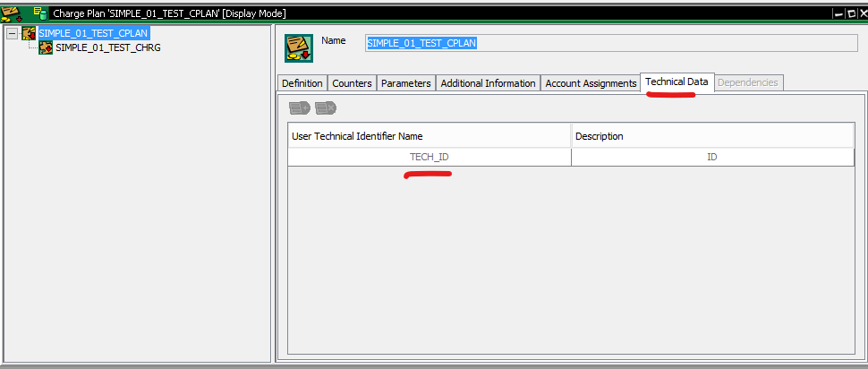Click the large charge plan icon beside Name

(x=299, y=48)
